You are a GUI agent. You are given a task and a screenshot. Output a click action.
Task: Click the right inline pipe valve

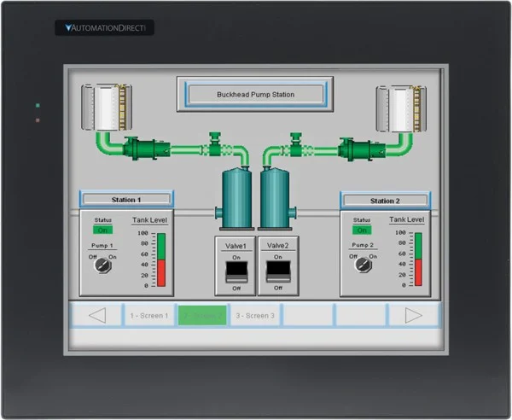point(296,144)
